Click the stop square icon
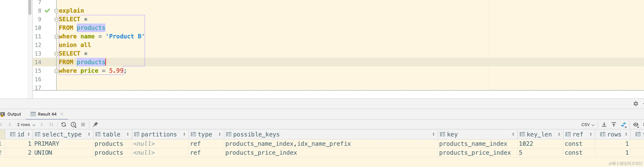Viewport: 644px width, 167px height. tap(83, 124)
